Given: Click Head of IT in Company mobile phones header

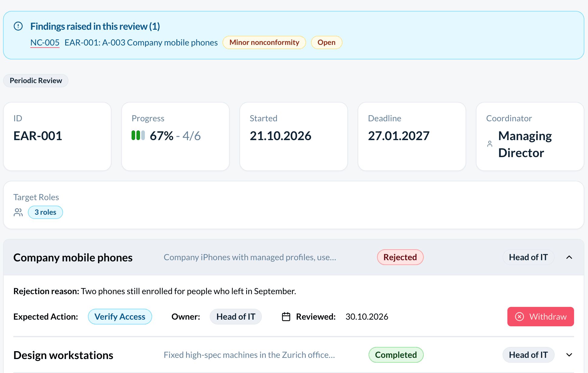Looking at the screenshot, I should click(528, 257).
